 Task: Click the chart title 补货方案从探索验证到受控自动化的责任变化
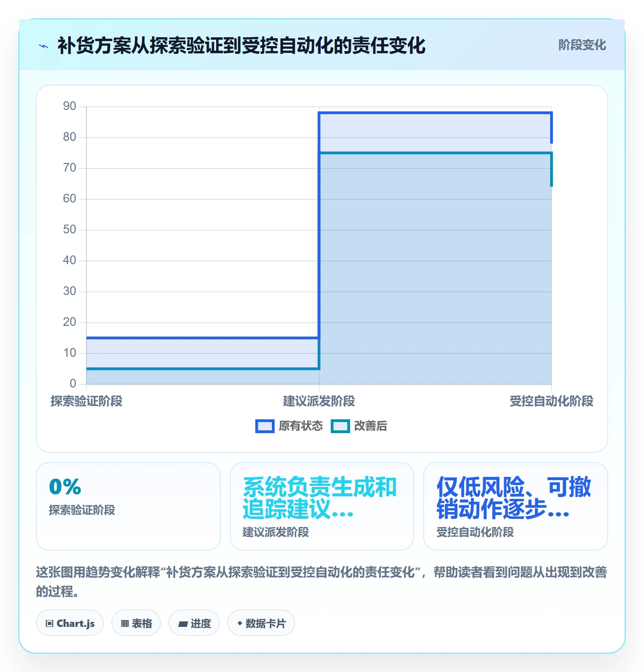click(x=241, y=46)
